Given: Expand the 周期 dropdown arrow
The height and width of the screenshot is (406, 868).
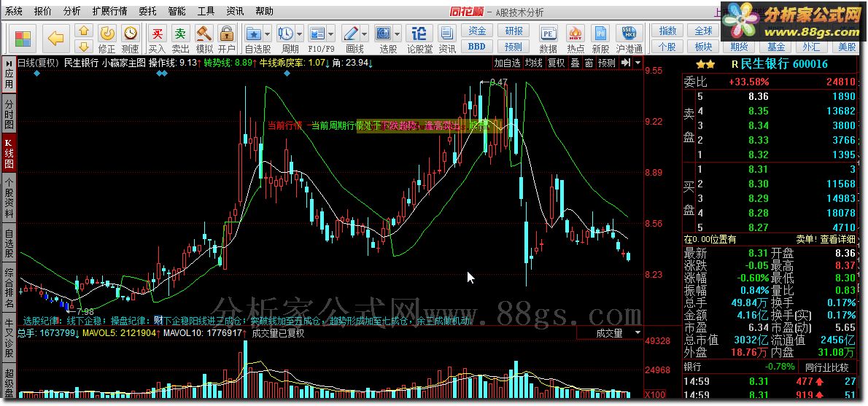Looking at the screenshot, I should pyautogui.click(x=299, y=34).
